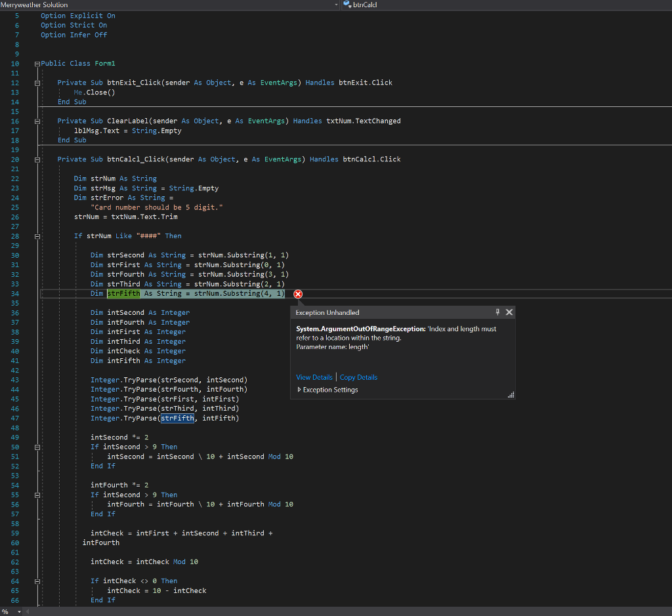The image size is (672, 616).
Task: Collapse the btnExit_Click sub
Action: [x=37, y=83]
